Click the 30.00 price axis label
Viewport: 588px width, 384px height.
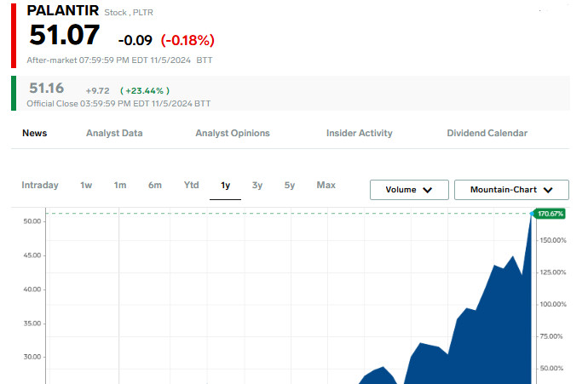32,357
